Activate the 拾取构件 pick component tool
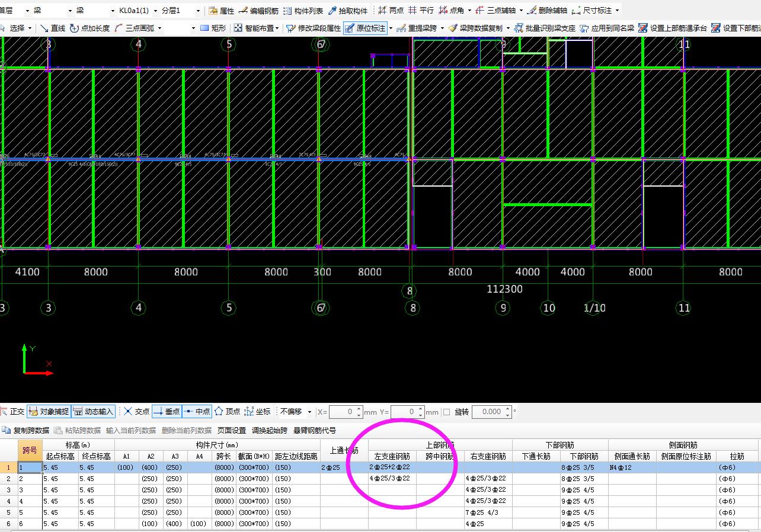The width and height of the screenshot is (761, 532). (x=348, y=11)
